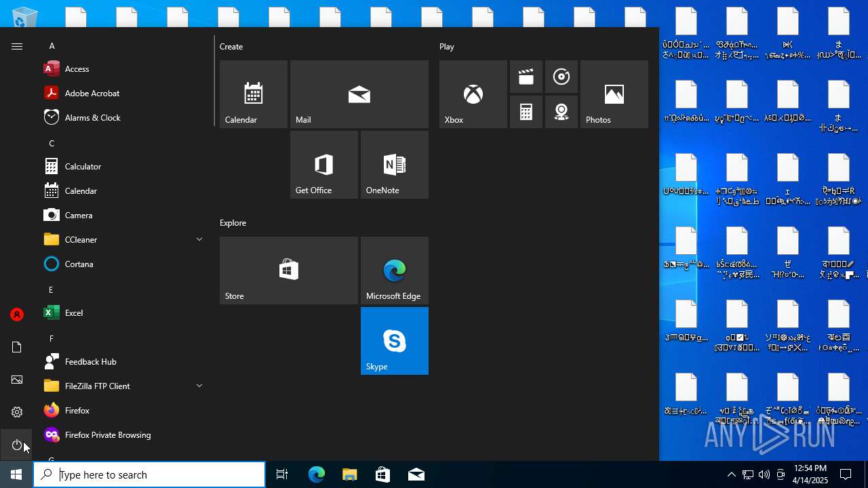Click letter E header in app list
Screen dimensions: 868x488
(51, 289)
